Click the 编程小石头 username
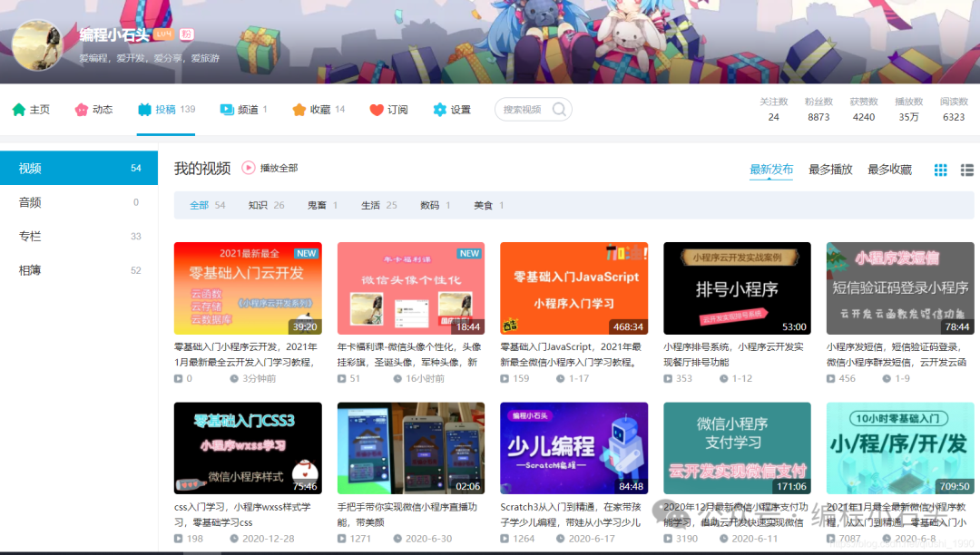 point(114,35)
